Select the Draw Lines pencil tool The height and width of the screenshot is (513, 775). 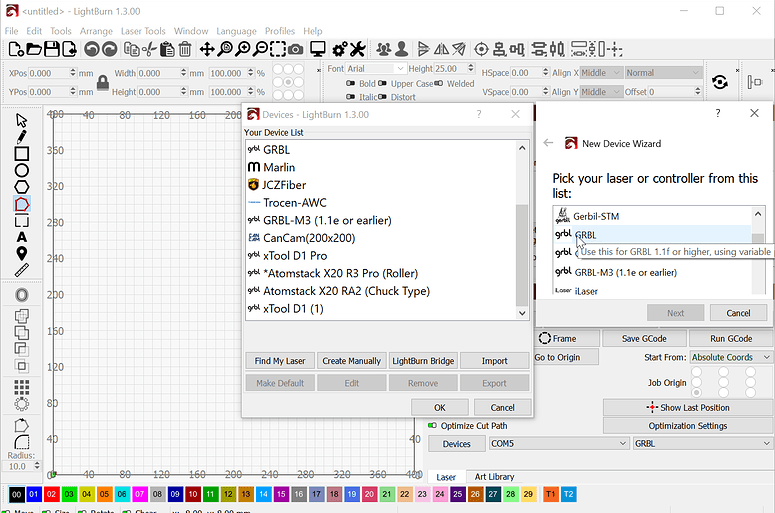(x=21, y=136)
